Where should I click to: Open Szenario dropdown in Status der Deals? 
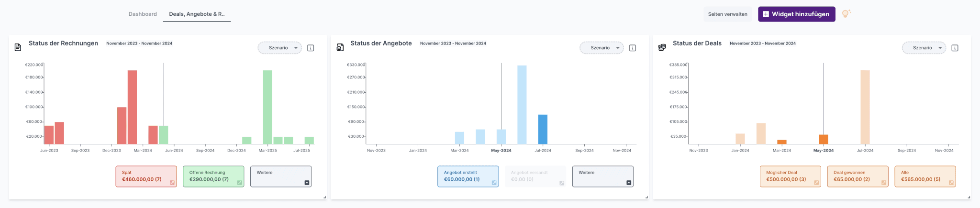pos(924,48)
